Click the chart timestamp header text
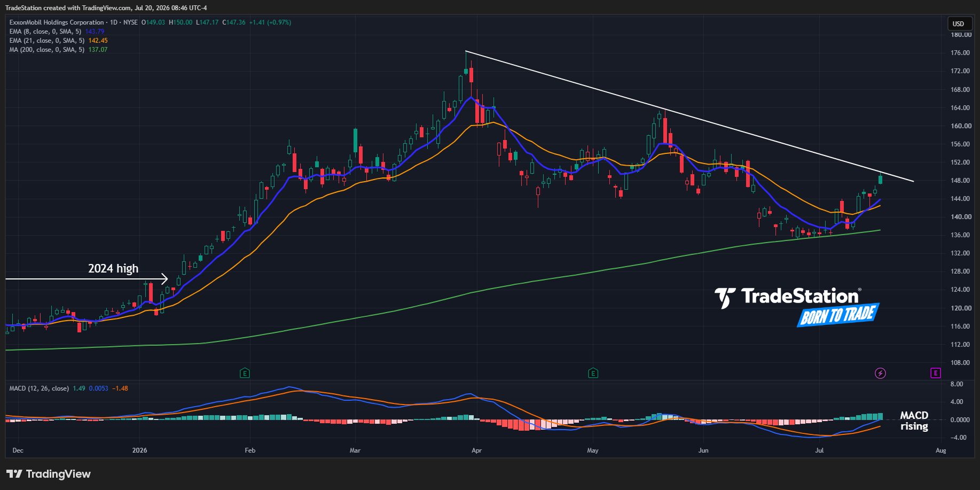 point(106,8)
